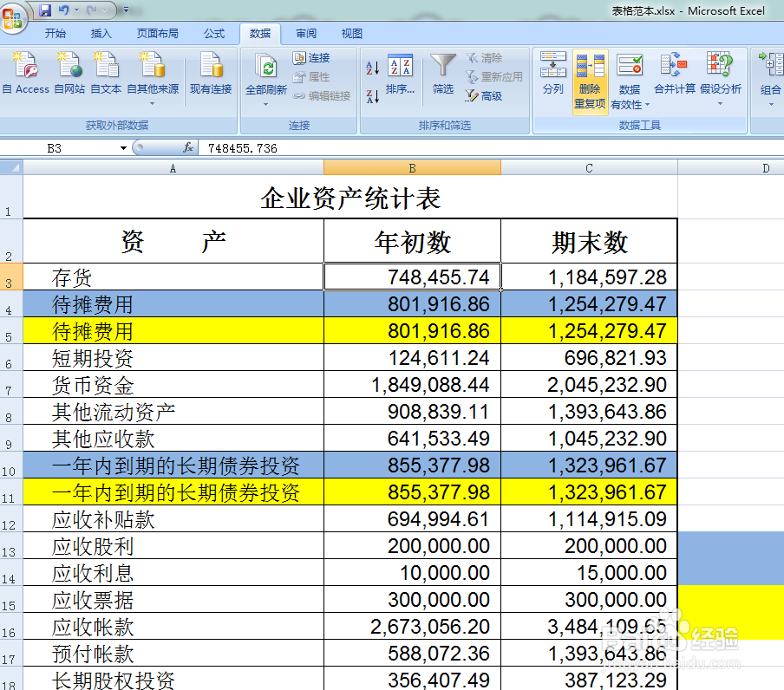Select the cell 应收票据
Screen dimensions: 784x690
(173, 600)
